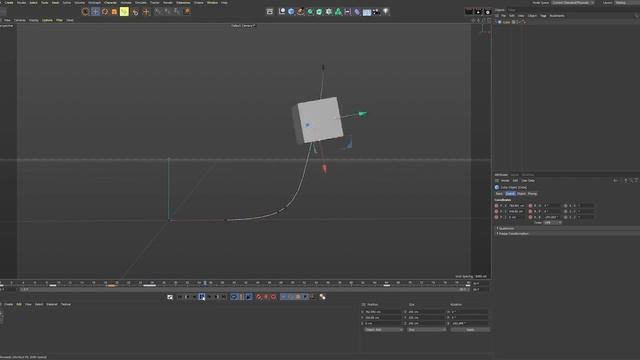This screenshot has width=640, height=360.
Task: Open Size dropdown in Coordinate Manager
Action: click(426, 329)
